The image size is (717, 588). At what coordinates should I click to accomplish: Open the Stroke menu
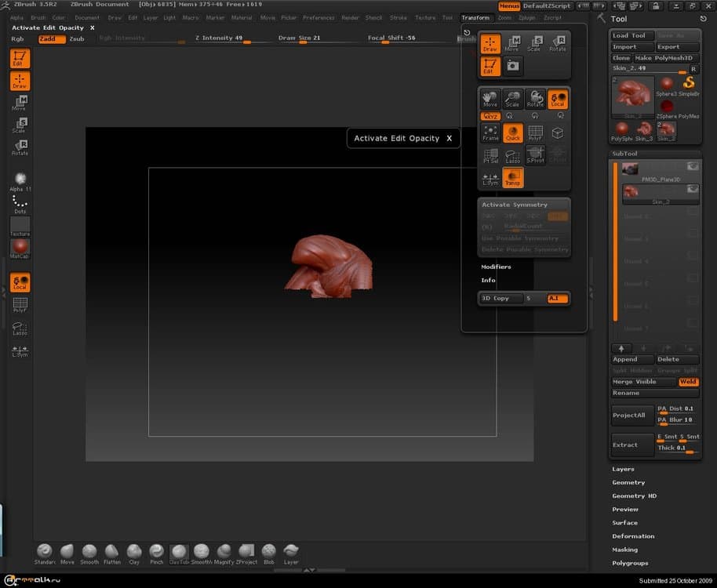398,17
